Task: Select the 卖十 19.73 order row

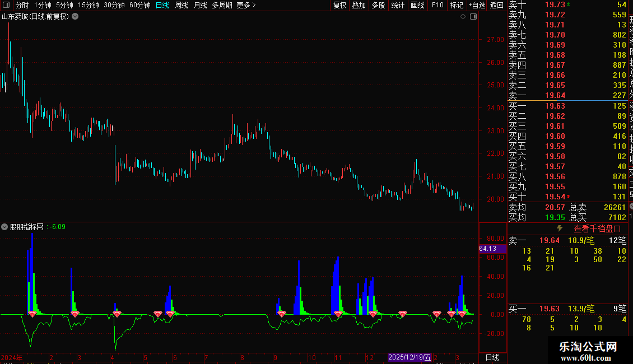Action: point(567,4)
